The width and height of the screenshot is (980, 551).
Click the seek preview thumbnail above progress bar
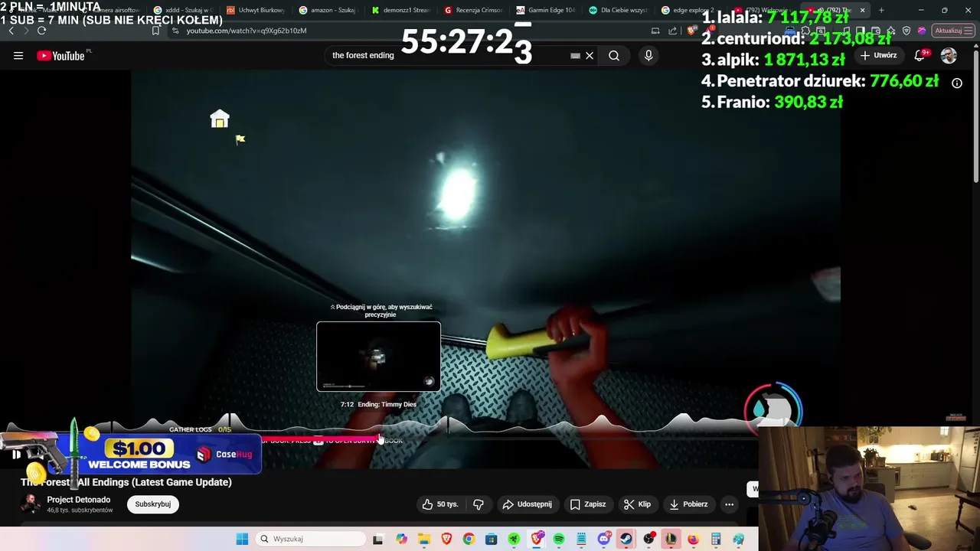(x=378, y=357)
